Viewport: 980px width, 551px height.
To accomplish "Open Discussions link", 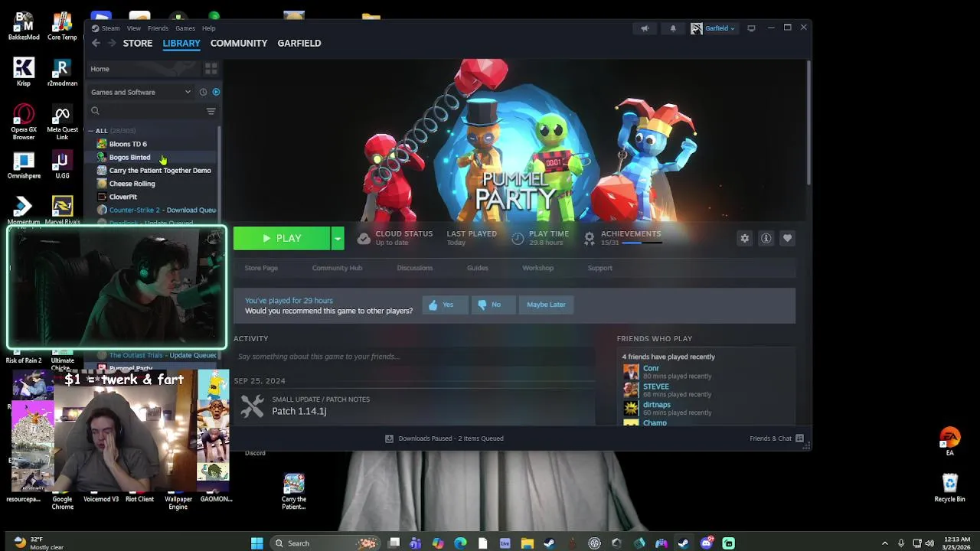I will pyautogui.click(x=415, y=268).
